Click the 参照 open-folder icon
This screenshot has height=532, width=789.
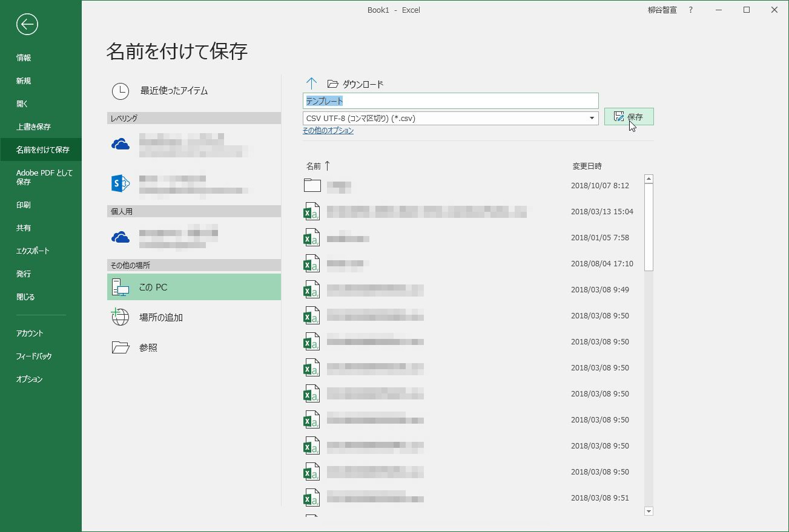[120, 347]
